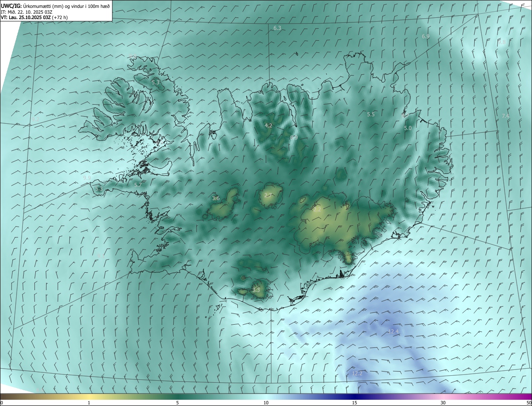532x406 pixels.
Task: Click the 5.5 value in northeast Iceland
Action: click(371, 114)
